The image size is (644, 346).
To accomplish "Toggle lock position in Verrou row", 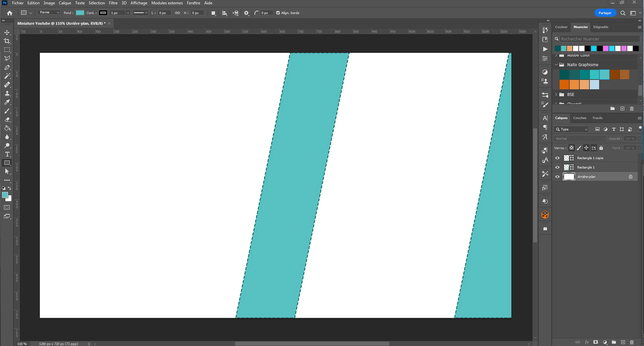I will (586, 148).
